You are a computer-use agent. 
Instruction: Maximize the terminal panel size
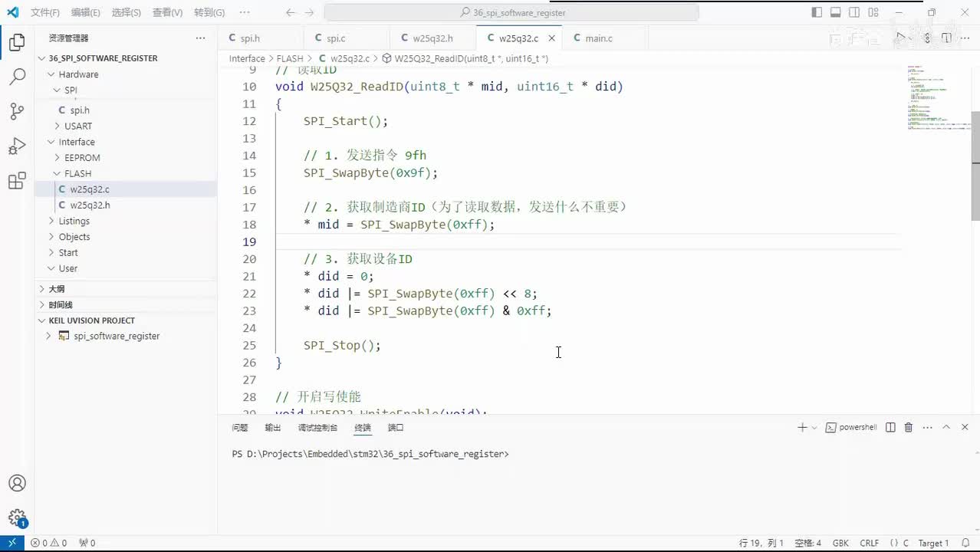click(x=946, y=427)
